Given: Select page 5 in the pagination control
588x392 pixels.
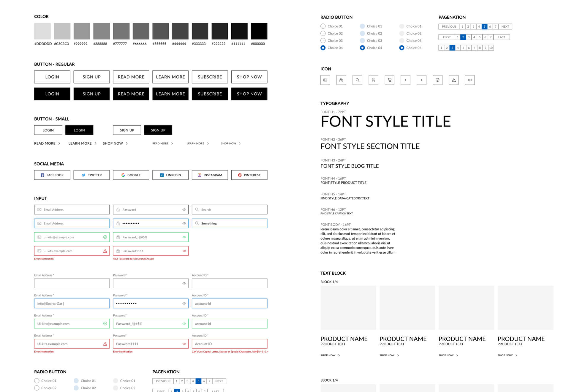Looking at the screenshot, I should click(484, 26).
